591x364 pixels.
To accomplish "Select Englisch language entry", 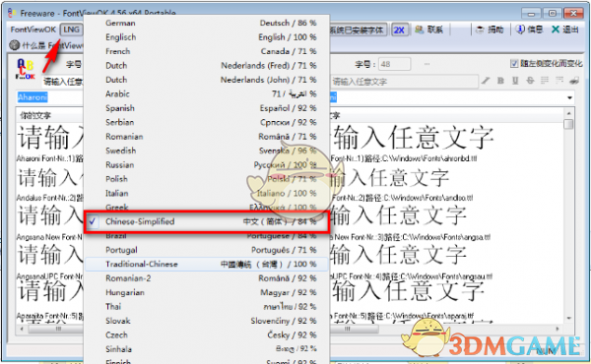I will 207,37.
